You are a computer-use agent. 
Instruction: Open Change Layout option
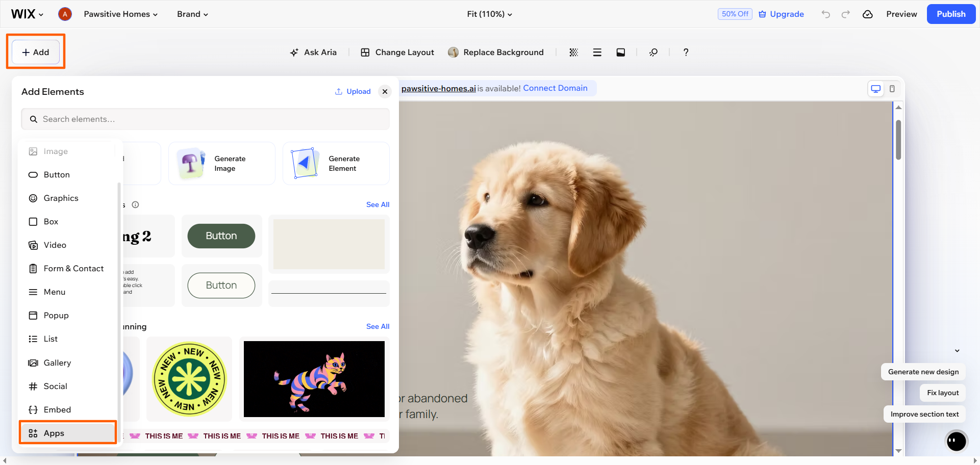pos(397,52)
